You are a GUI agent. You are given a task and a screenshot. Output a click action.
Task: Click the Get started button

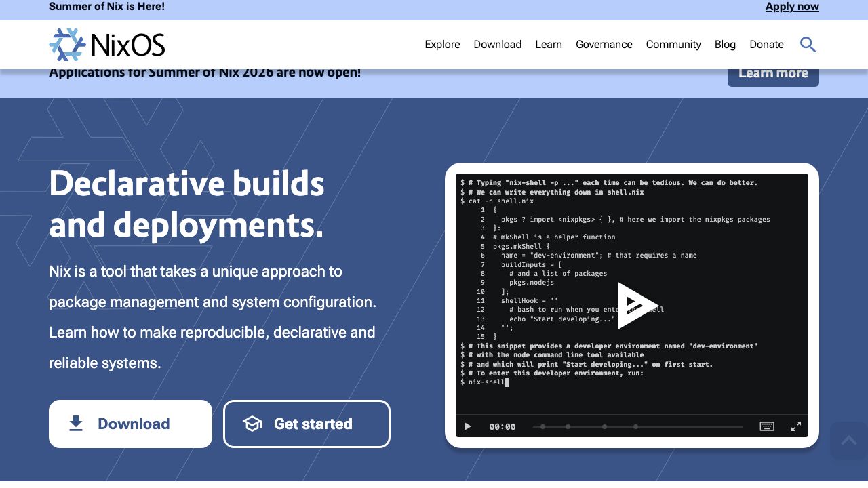(307, 424)
